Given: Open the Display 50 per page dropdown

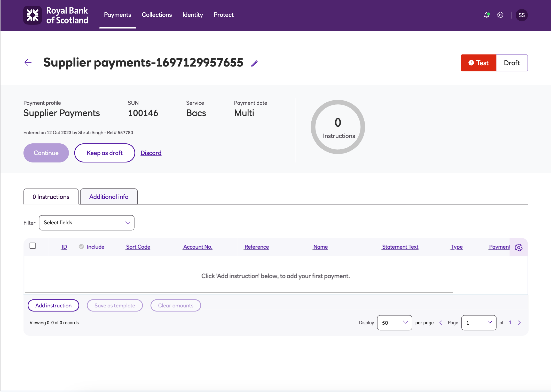Looking at the screenshot, I should (x=395, y=323).
